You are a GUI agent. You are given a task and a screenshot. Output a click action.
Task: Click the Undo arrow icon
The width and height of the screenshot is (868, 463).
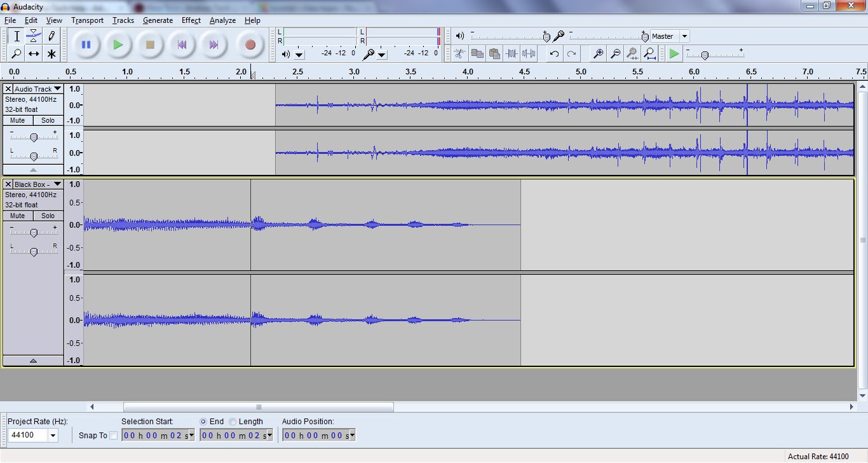click(x=554, y=54)
